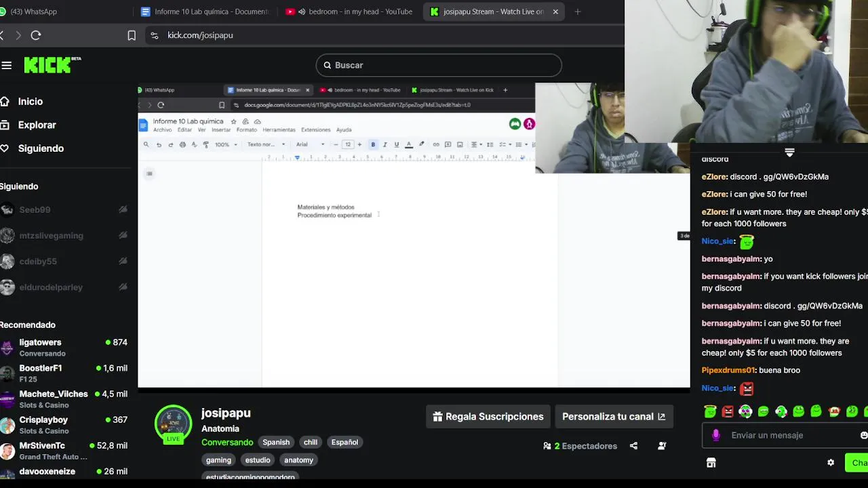Click the streamer webcam overlay in the video

[x=612, y=128]
